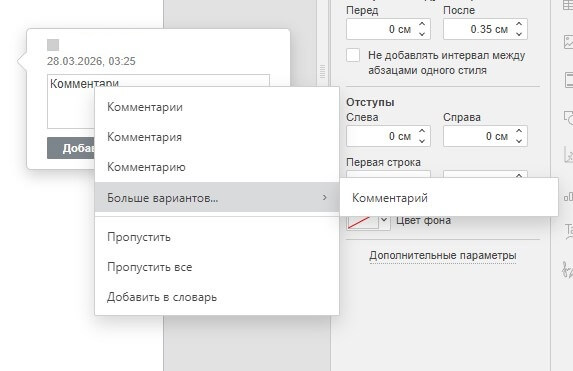Choose spelling suggestion Комментария

217,137
